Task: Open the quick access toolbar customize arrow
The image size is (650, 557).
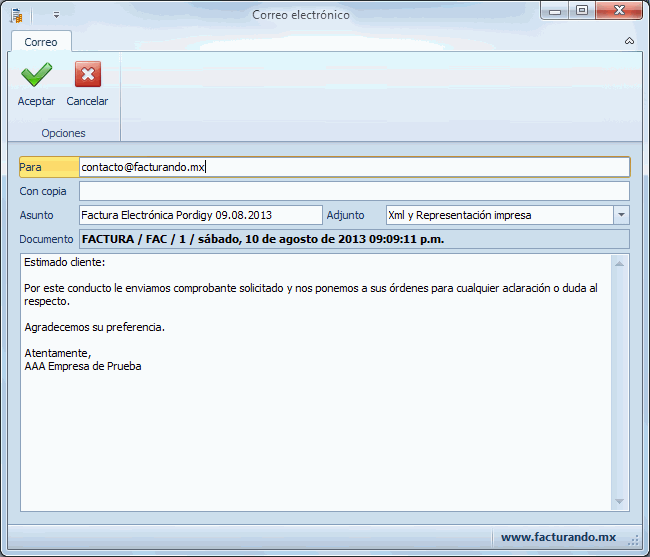Action: (x=56, y=15)
